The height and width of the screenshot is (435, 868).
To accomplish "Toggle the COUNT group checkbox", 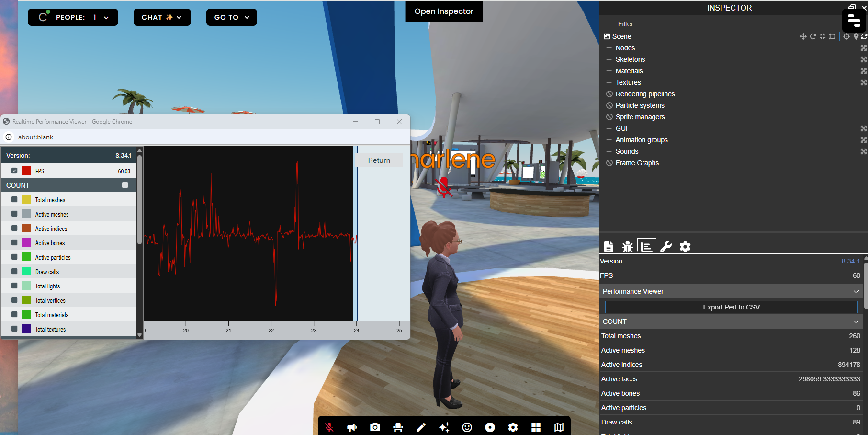I will [125, 185].
